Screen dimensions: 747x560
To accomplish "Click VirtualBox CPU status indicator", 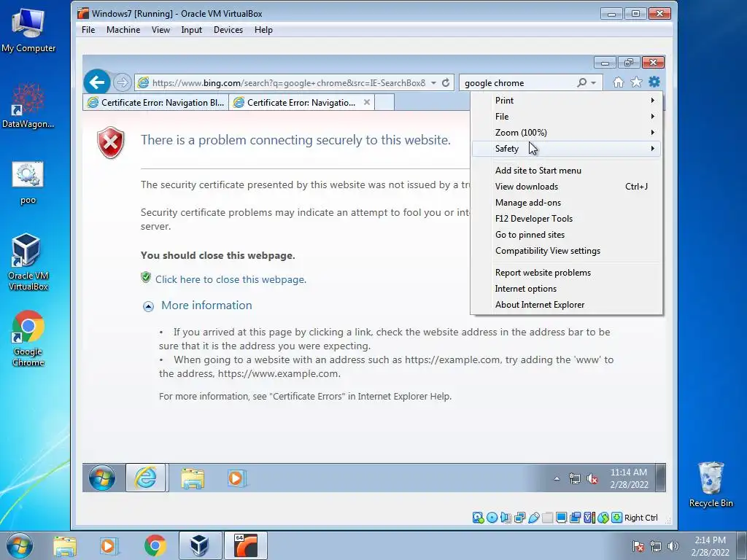I will pos(589,518).
